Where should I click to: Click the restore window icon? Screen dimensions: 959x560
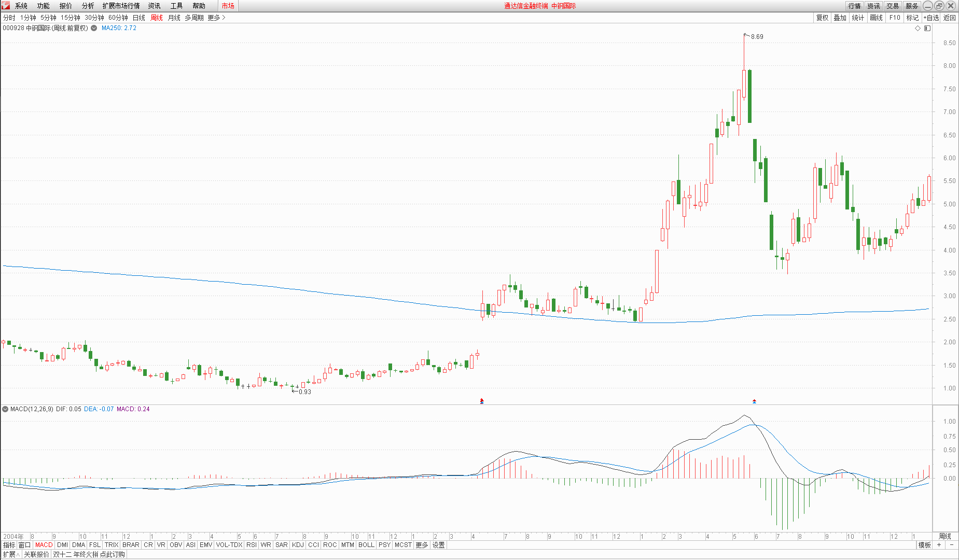click(939, 6)
